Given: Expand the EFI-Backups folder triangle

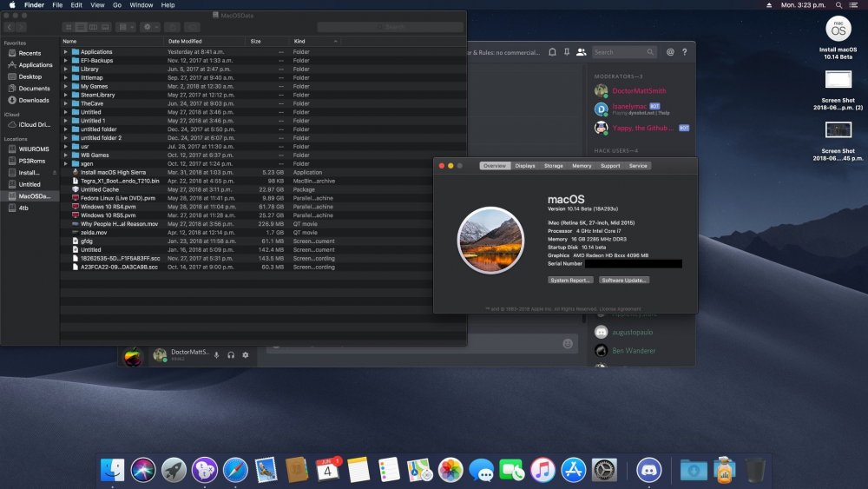Looking at the screenshot, I should (x=66, y=60).
